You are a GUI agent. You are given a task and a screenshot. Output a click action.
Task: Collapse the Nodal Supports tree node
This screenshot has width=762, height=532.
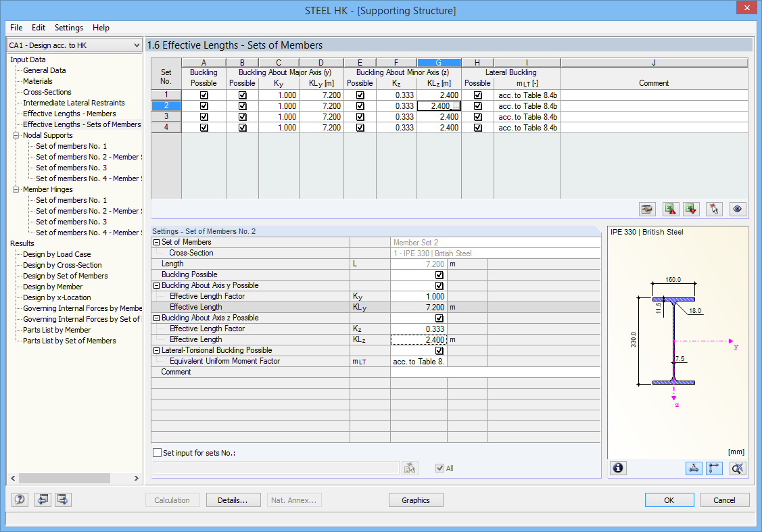[x=16, y=135]
